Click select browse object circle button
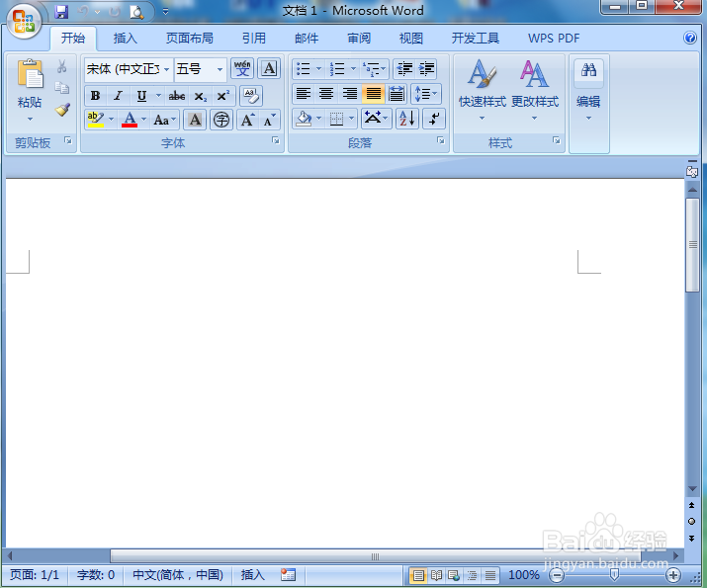 point(691,522)
